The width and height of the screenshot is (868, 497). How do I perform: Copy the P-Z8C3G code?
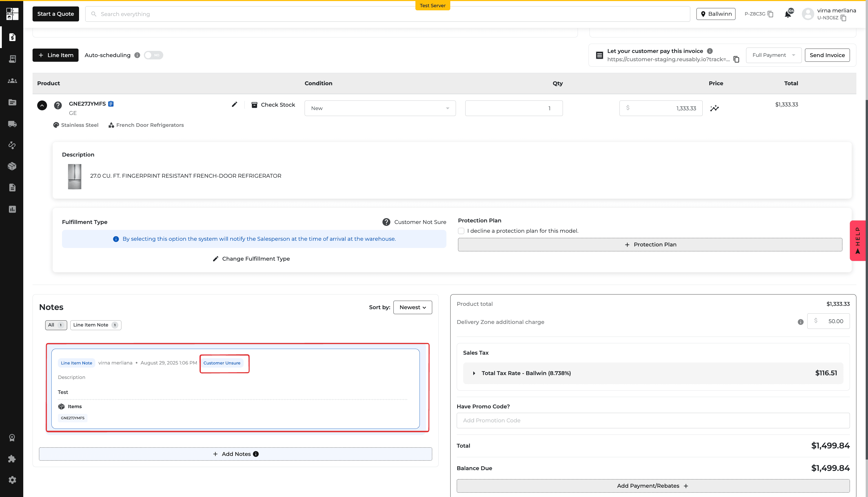click(770, 14)
